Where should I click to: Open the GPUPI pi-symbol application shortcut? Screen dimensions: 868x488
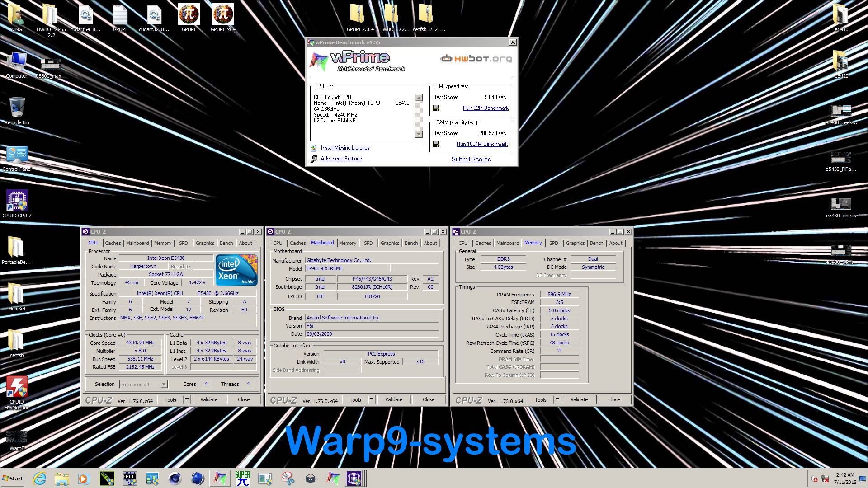(189, 18)
